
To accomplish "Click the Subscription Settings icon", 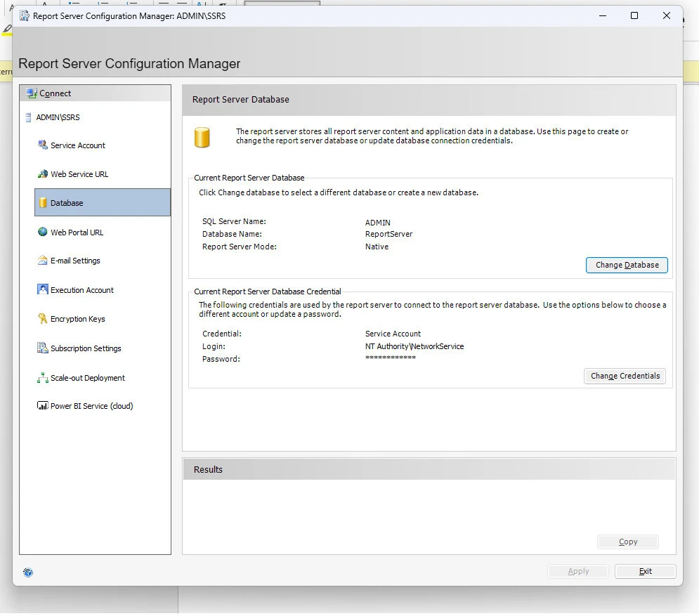I will [x=42, y=348].
